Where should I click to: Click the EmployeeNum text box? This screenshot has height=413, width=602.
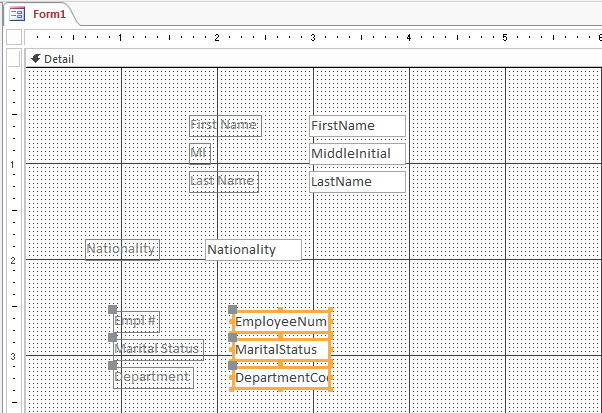(281, 322)
